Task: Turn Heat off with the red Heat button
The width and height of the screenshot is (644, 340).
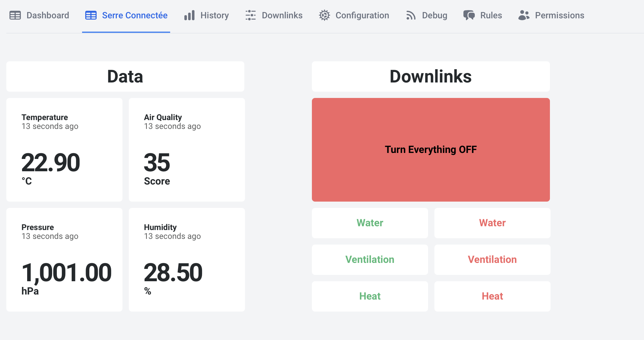Action: (492, 296)
